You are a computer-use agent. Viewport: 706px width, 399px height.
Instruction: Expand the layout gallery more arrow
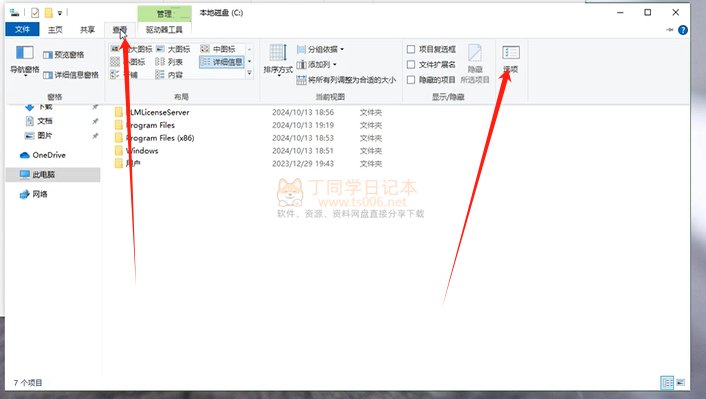click(249, 73)
